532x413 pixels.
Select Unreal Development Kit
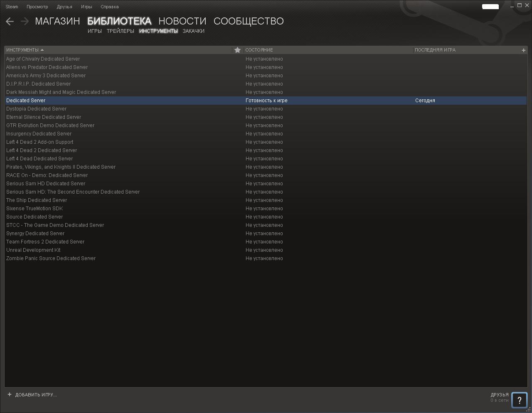coord(266,250)
